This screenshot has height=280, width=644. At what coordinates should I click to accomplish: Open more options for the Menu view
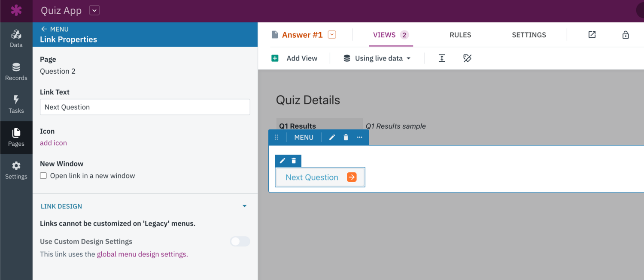point(359,137)
